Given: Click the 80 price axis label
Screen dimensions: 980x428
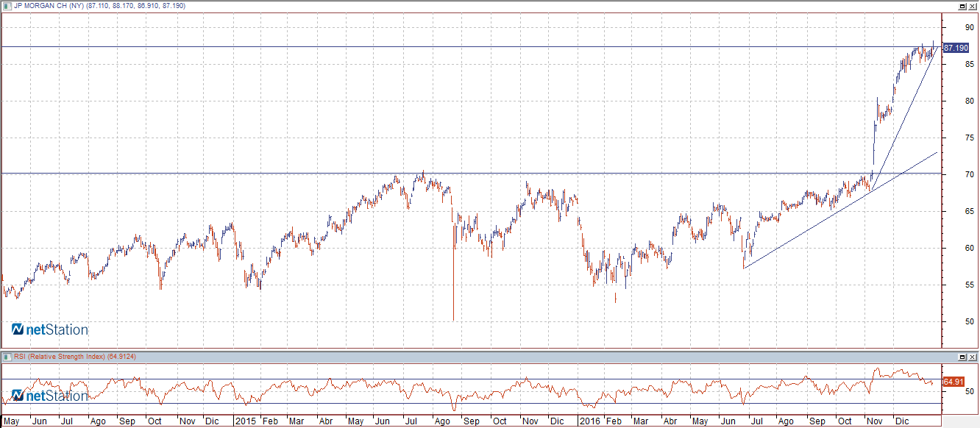Looking at the screenshot, I should (x=970, y=101).
